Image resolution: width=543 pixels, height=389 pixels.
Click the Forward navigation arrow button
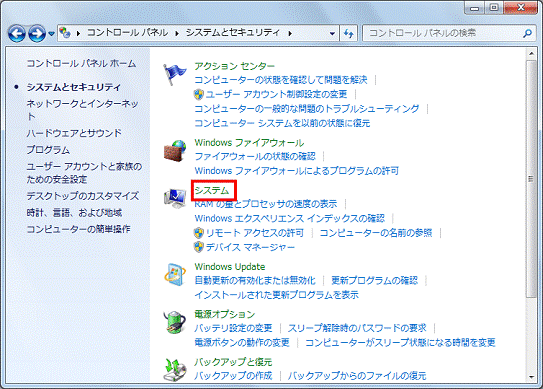pos(37,34)
